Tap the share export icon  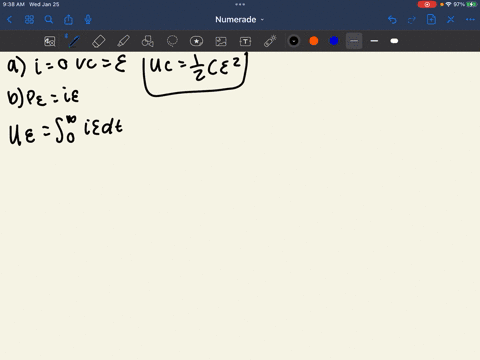point(68,20)
